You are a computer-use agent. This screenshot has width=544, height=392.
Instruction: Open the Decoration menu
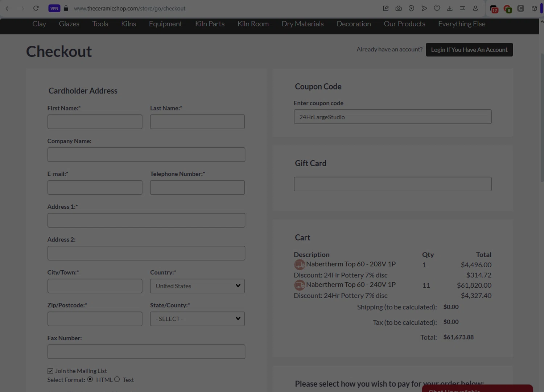(x=354, y=24)
